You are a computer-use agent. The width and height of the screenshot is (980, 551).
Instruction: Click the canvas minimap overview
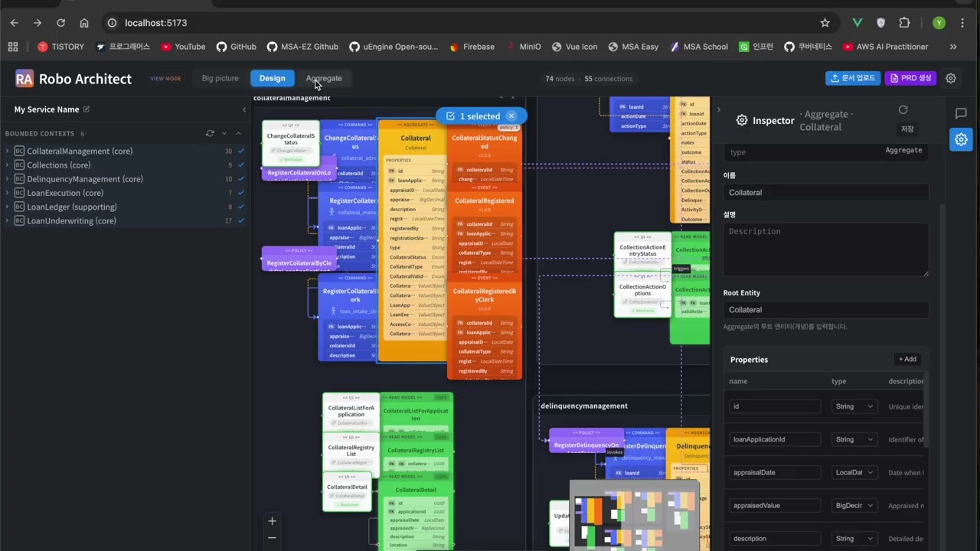click(635, 514)
